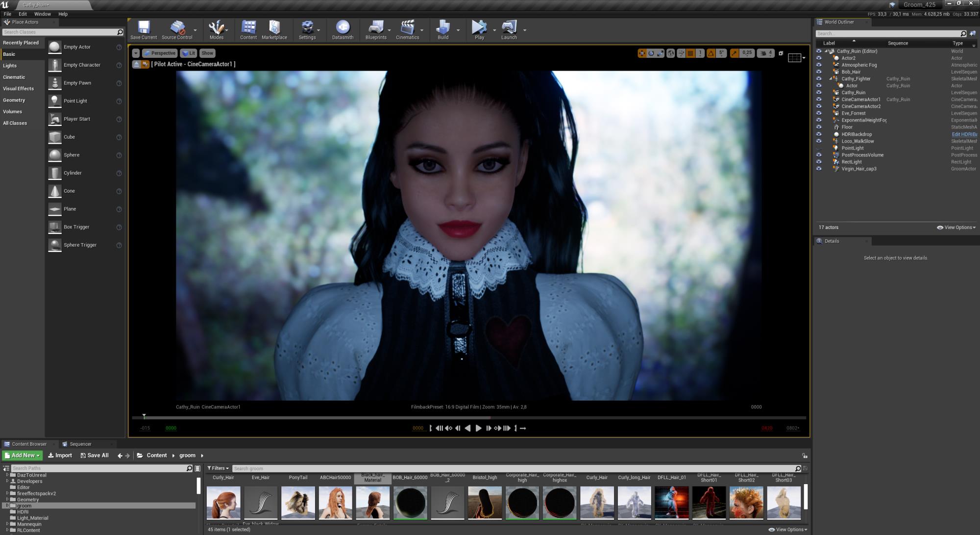Toggle visibility of HDRIBackdrop
980x535 pixels.
tap(818, 134)
